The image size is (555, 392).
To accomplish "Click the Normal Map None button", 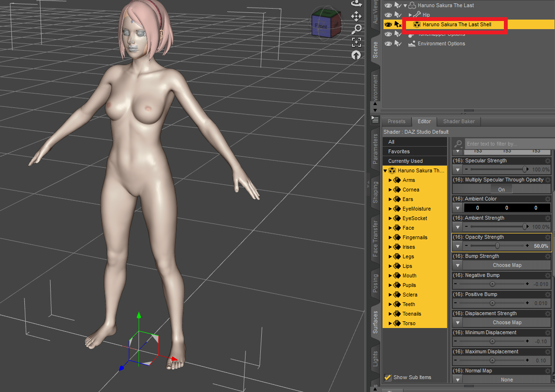I will (507, 380).
